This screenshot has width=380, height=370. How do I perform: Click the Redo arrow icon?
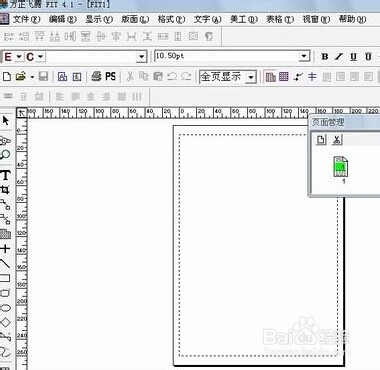click(186, 77)
